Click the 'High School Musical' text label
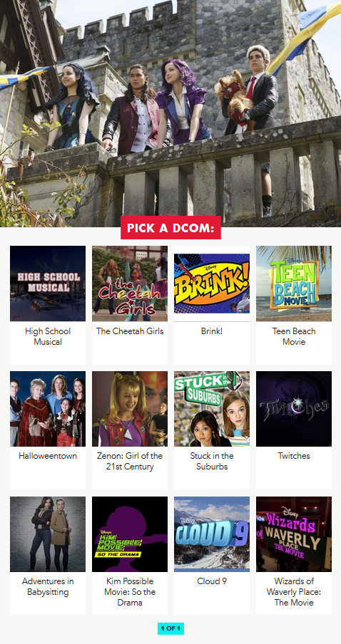 (48, 336)
